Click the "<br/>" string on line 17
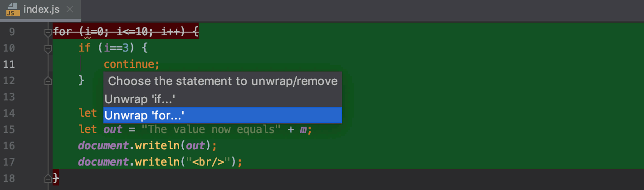The image size is (644, 190). [x=208, y=162]
